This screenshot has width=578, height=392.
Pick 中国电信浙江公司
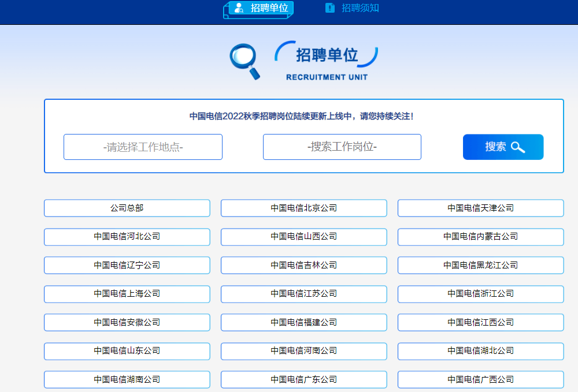tap(481, 294)
